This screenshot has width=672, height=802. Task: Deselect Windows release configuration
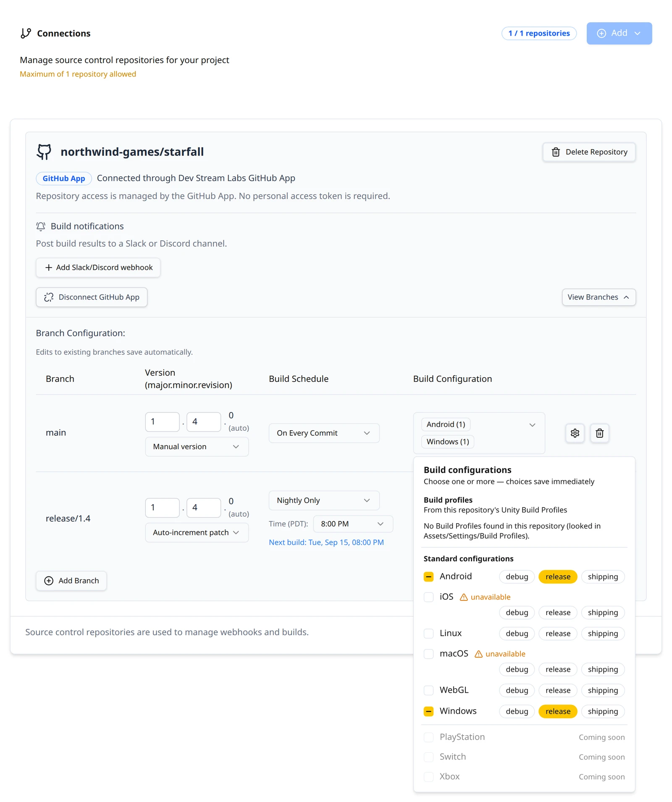(558, 711)
